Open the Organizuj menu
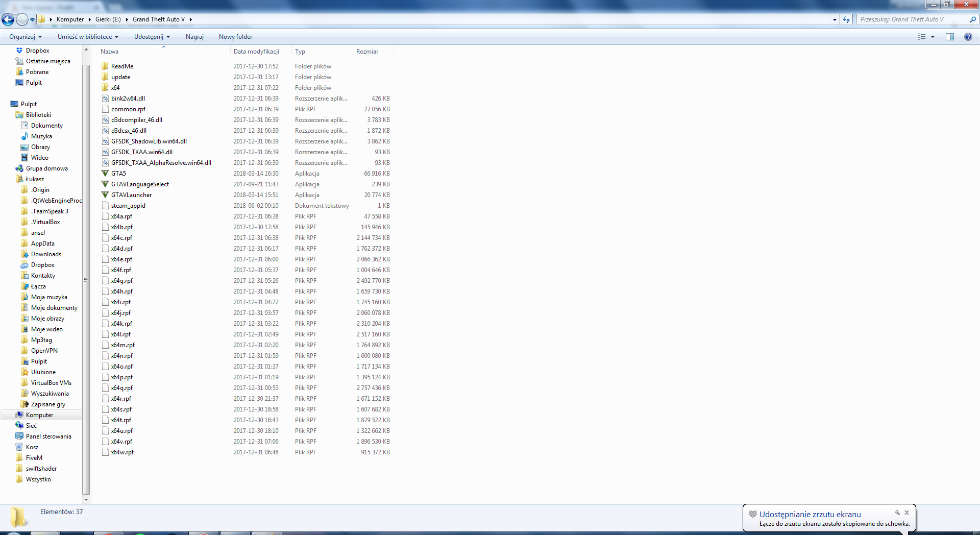This screenshot has height=535, width=980. [x=26, y=37]
